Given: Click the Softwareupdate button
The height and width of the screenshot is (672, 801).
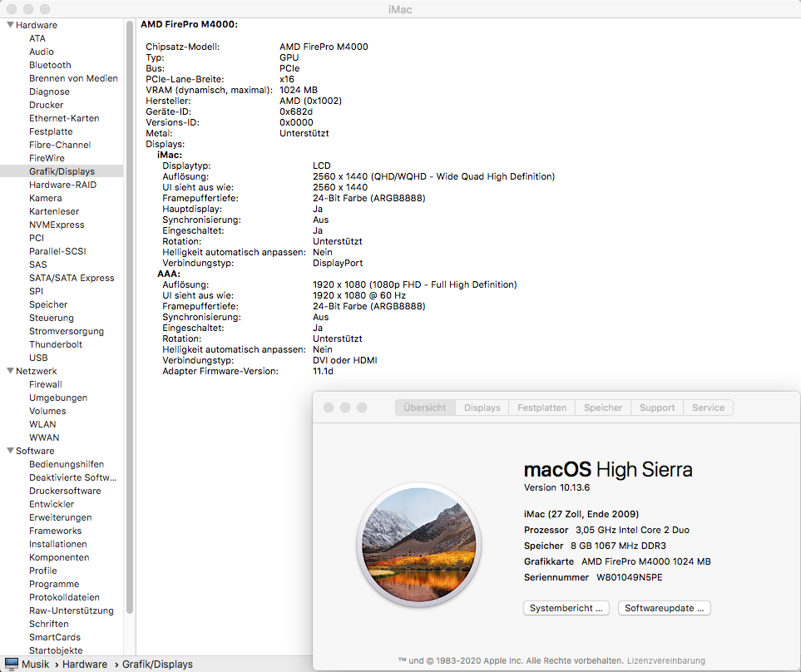Looking at the screenshot, I should [x=664, y=608].
